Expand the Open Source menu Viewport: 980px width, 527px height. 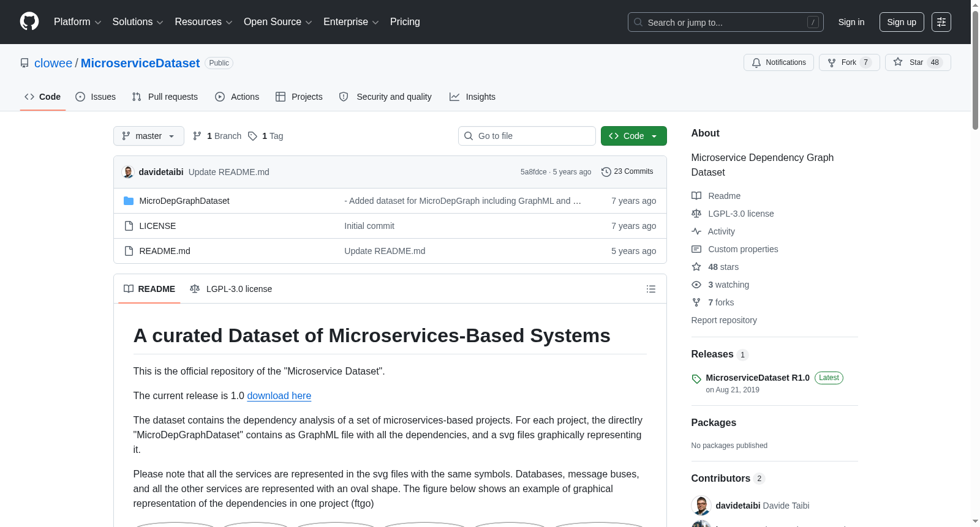[278, 22]
